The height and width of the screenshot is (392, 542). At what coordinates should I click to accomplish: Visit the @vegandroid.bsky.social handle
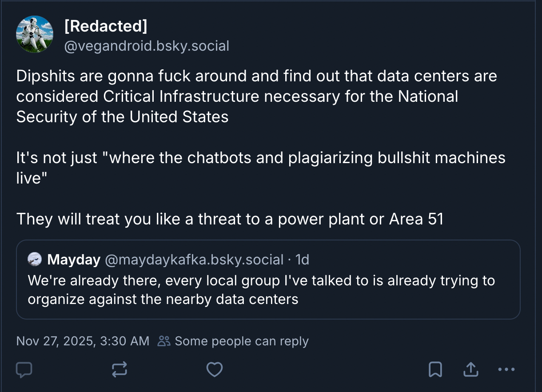[x=147, y=46]
